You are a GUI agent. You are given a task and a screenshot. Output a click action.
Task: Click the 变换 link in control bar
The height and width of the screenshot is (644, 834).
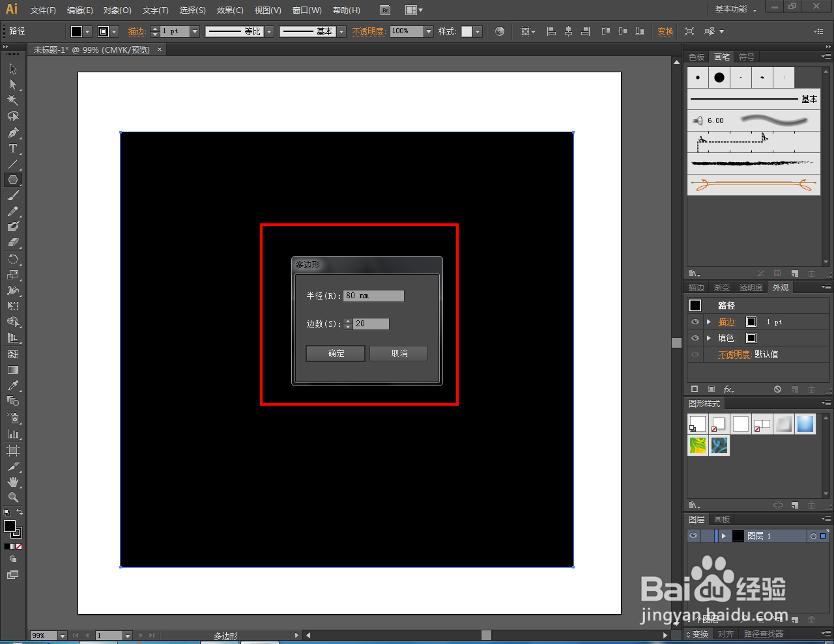tap(665, 31)
